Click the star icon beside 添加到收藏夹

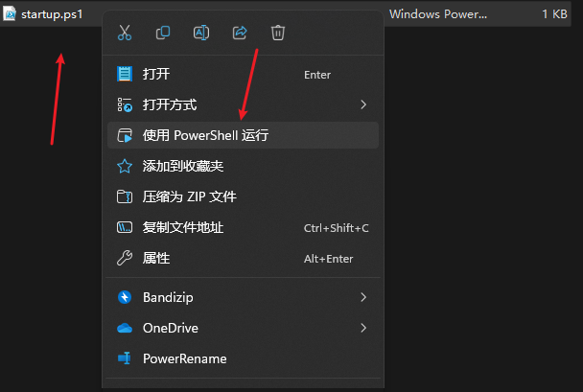click(125, 166)
